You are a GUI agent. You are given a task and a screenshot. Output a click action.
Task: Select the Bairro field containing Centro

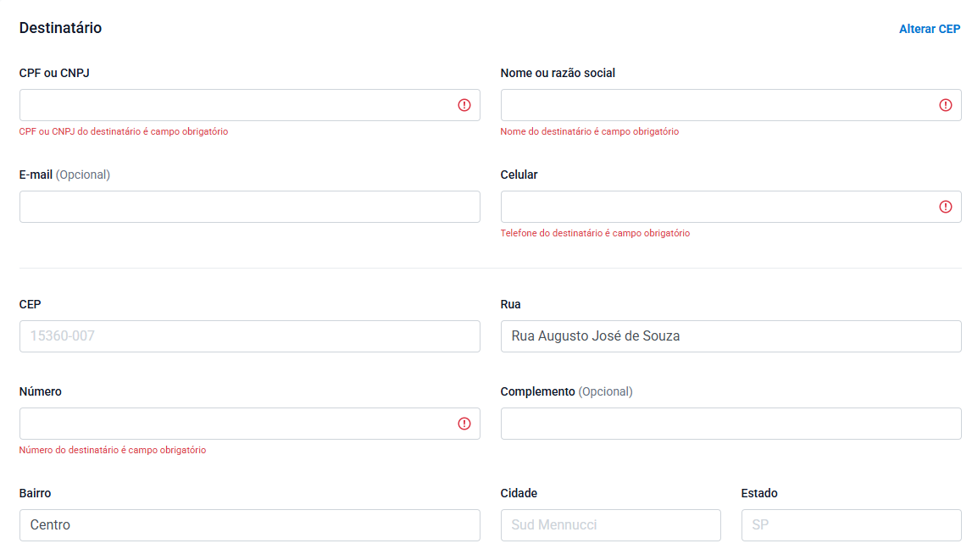(249, 525)
